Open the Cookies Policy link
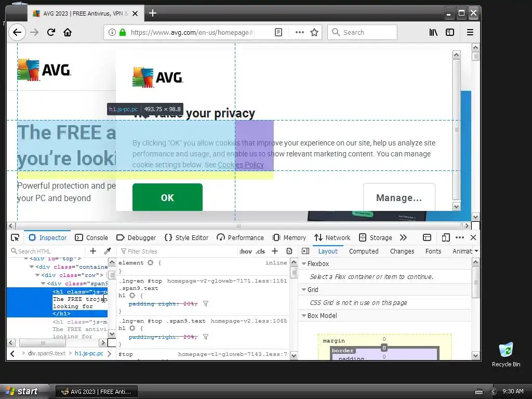532x399 pixels. 241,165
